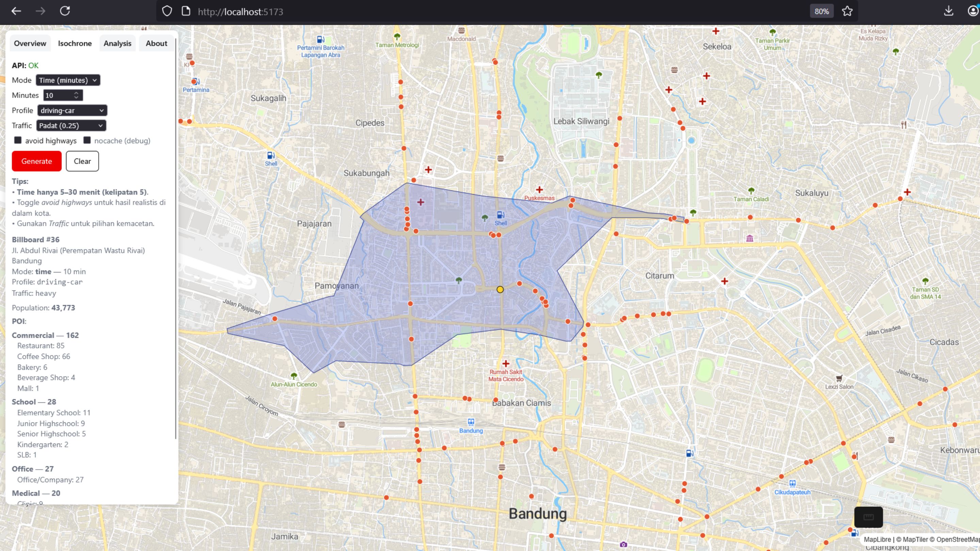This screenshot has height=551, width=980.
Task: Open the Traffic dropdown showing Padat (0.25)
Action: click(x=71, y=126)
